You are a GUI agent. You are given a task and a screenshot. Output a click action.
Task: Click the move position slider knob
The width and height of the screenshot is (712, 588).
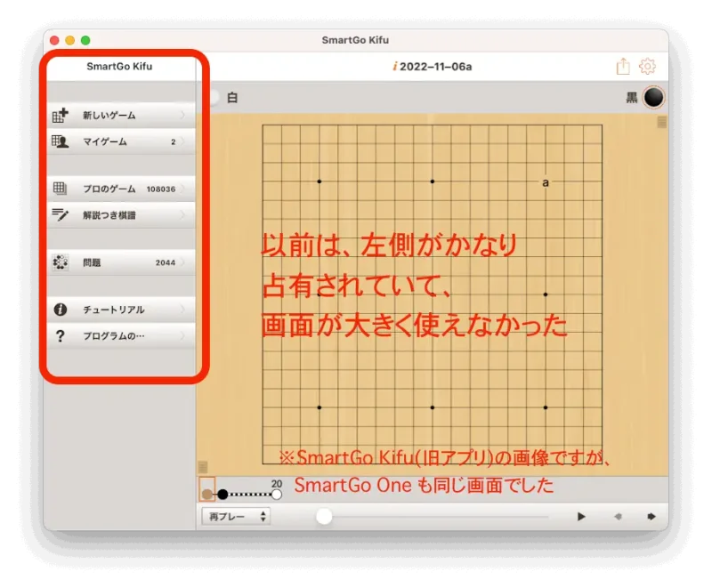point(324,516)
